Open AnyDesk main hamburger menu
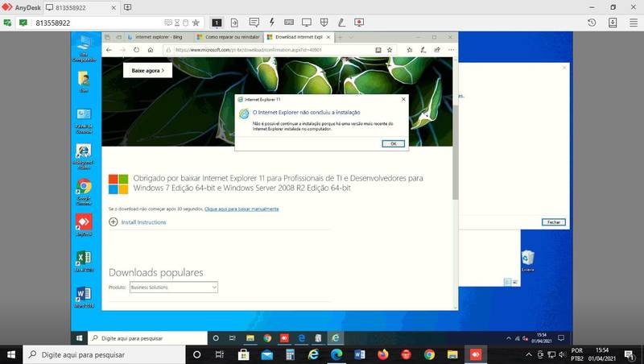The height and width of the screenshot is (364, 644). (x=634, y=23)
